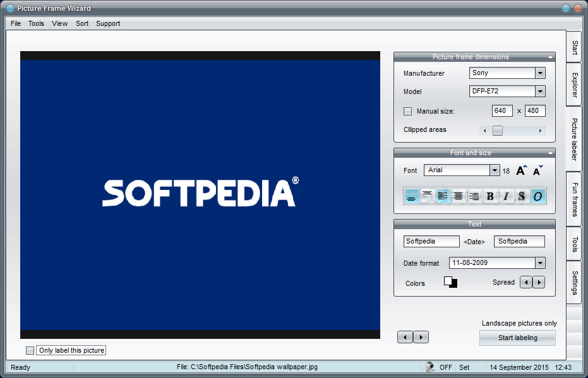588x378 pixels.
Task: Open the Manufacturer dropdown showing Sony
Action: tap(540, 73)
